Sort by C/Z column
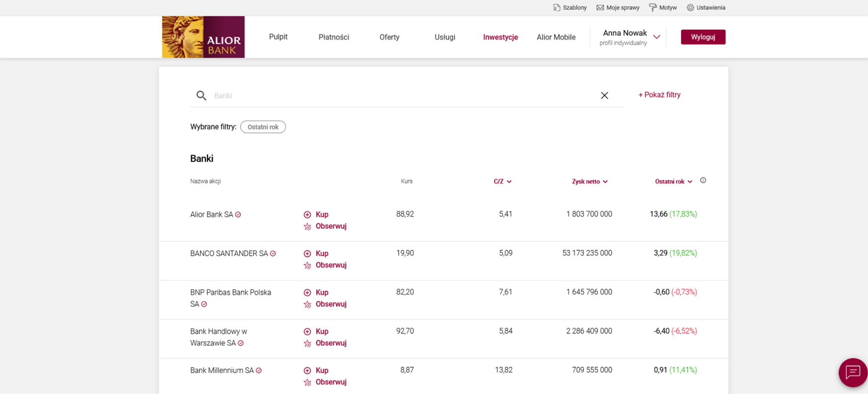 pos(502,182)
